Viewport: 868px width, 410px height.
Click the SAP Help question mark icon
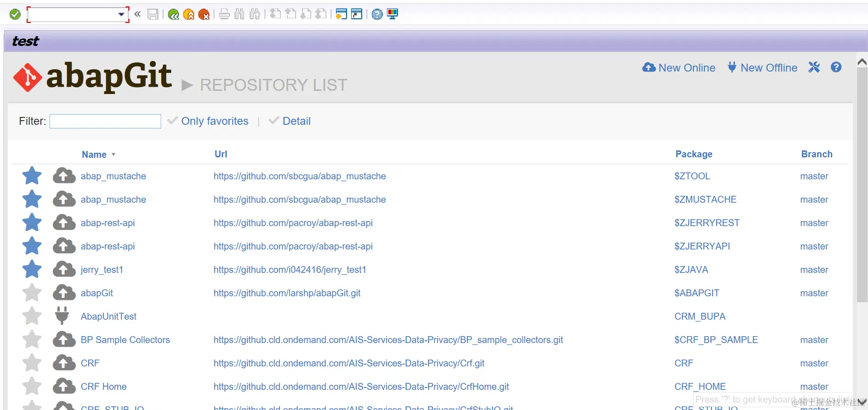pos(377,14)
